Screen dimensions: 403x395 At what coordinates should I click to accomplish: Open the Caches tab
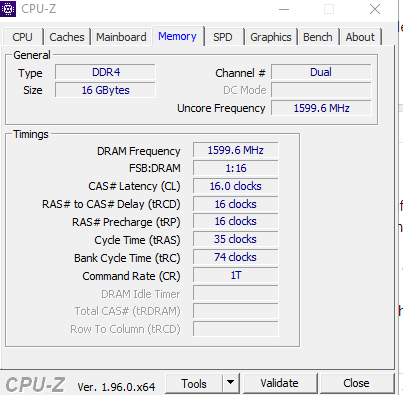[x=67, y=37]
